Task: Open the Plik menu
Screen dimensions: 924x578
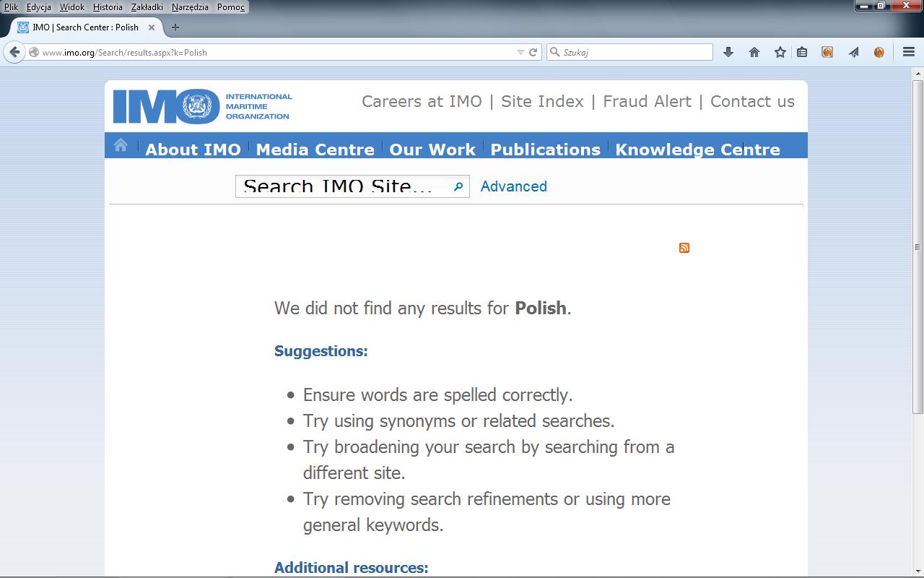Action: 11,7
